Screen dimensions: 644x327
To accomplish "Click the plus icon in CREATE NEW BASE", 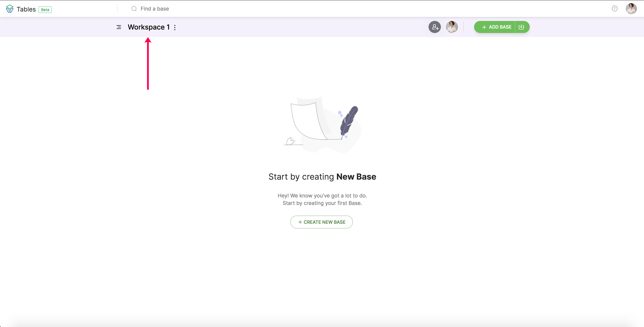I will [300, 222].
